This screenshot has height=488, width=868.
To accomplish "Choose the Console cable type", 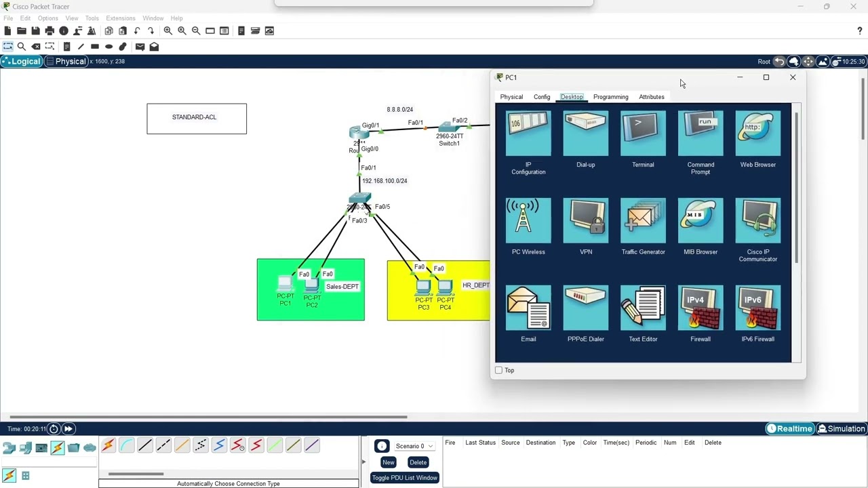I will tap(126, 445).
